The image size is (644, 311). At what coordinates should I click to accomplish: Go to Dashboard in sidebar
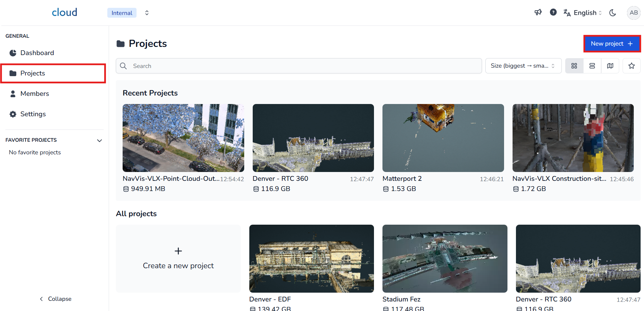(x=37, y=53)
